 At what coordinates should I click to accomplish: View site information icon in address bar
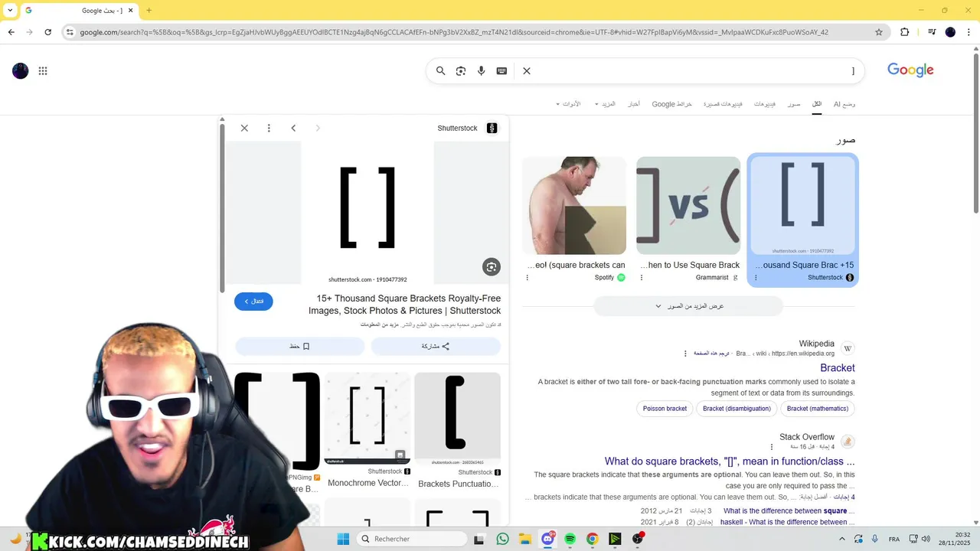pyautogui.click(x=70, y=32)
